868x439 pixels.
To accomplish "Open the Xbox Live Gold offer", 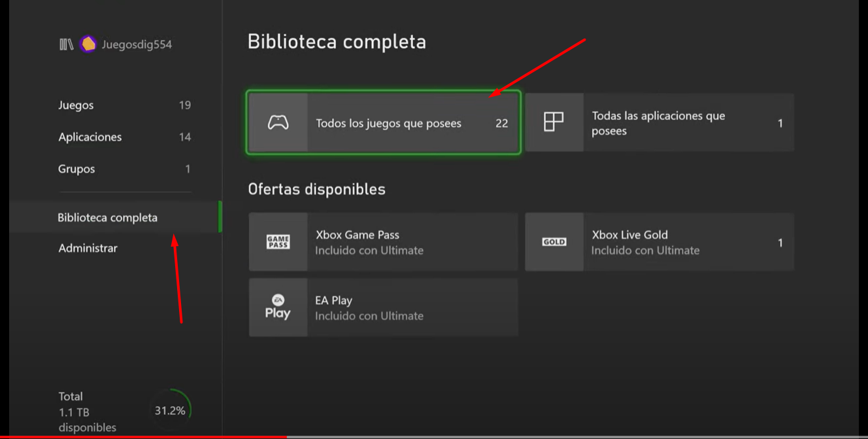I will click(659, 242).
